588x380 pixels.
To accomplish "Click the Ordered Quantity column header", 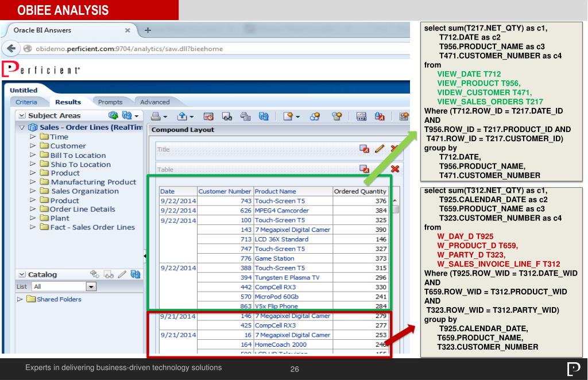I will pyautogui.click(x=359, y=192).
